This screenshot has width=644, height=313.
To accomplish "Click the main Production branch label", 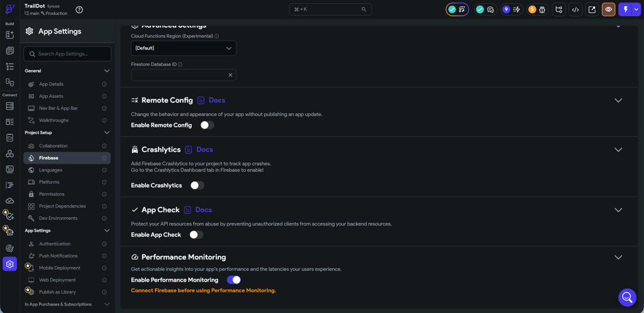I will point(46,14).
